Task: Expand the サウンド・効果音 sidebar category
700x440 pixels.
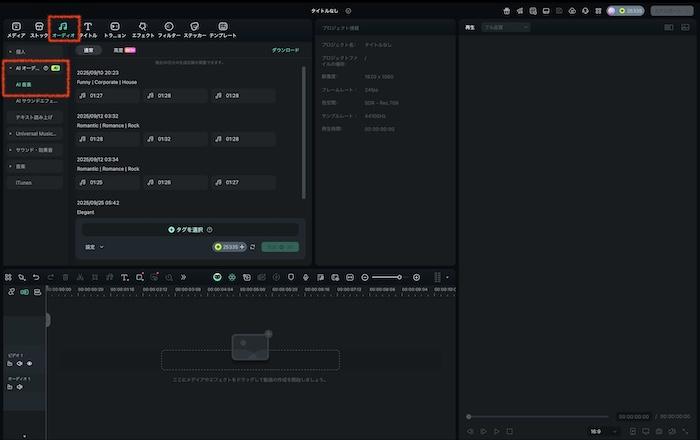Action: [36, 150]
